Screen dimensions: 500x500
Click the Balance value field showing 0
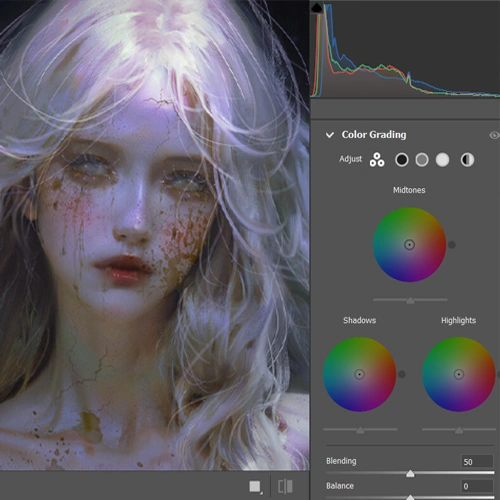click(x=477, y=486)
